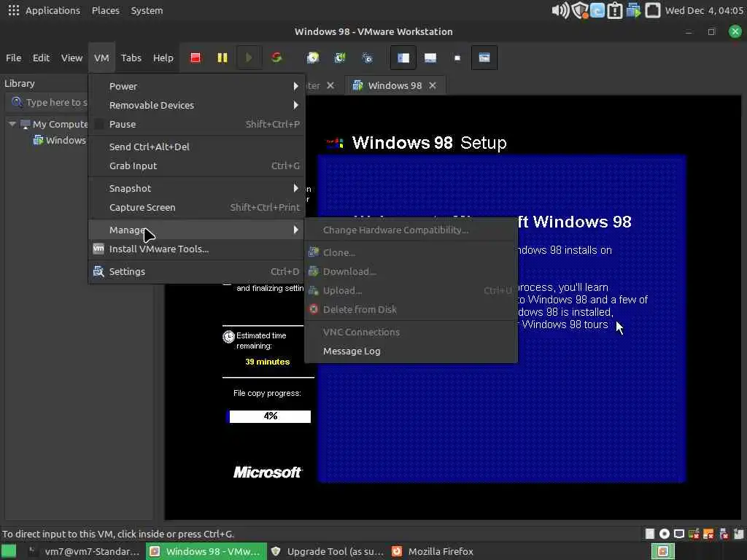Image resolution: width=747 pixels, height=560 pixels.
Task: Expand the Power submenu
Action: click(296, 86)
